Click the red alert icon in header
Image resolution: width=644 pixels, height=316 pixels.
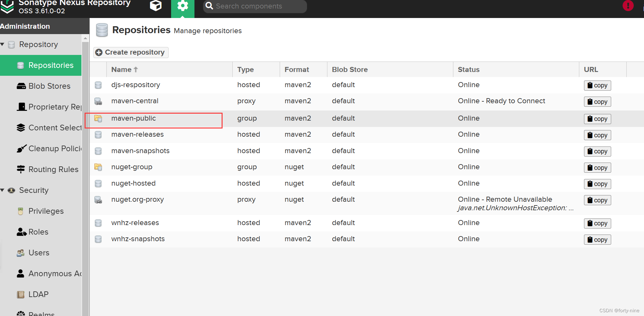point(628,6)
